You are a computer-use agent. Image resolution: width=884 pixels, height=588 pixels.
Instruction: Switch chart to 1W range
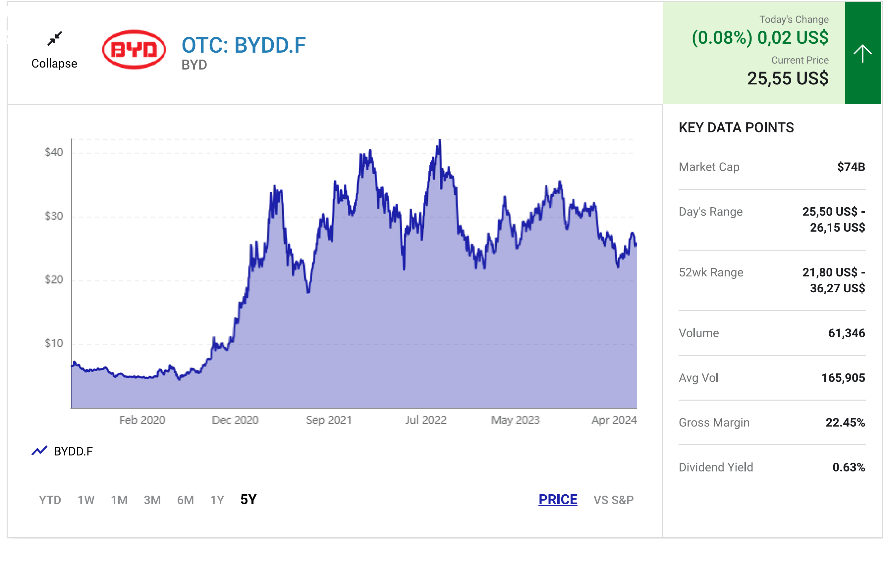click(86, 500)
